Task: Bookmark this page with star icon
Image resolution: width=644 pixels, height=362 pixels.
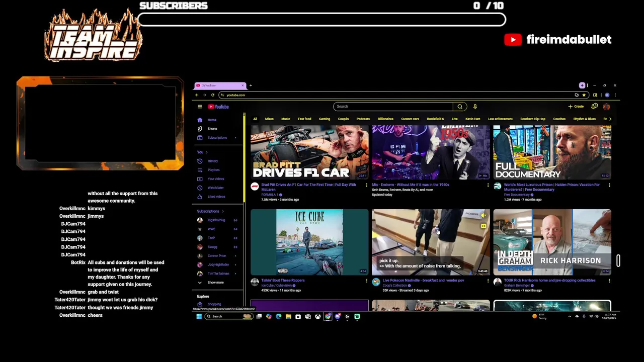Action: (584, 95)
